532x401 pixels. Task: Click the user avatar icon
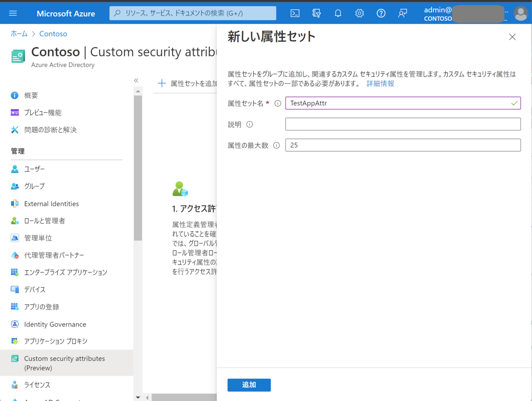tap(521, 13)
